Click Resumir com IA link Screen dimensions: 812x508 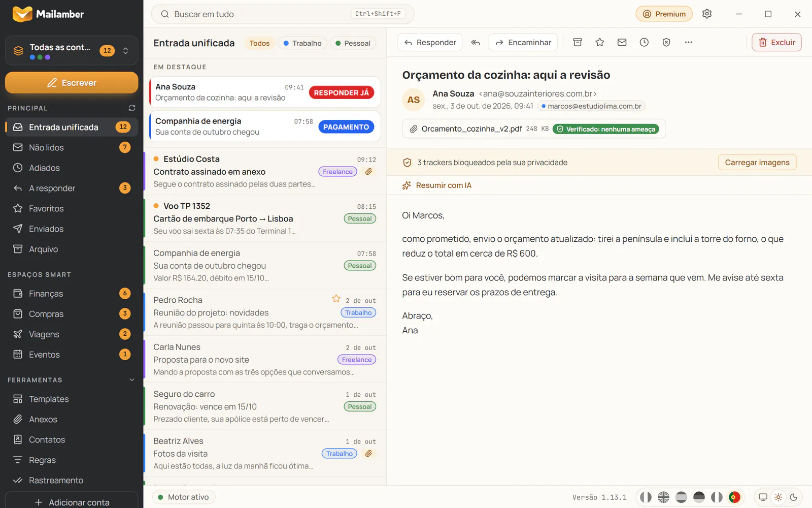pos(437,185)
